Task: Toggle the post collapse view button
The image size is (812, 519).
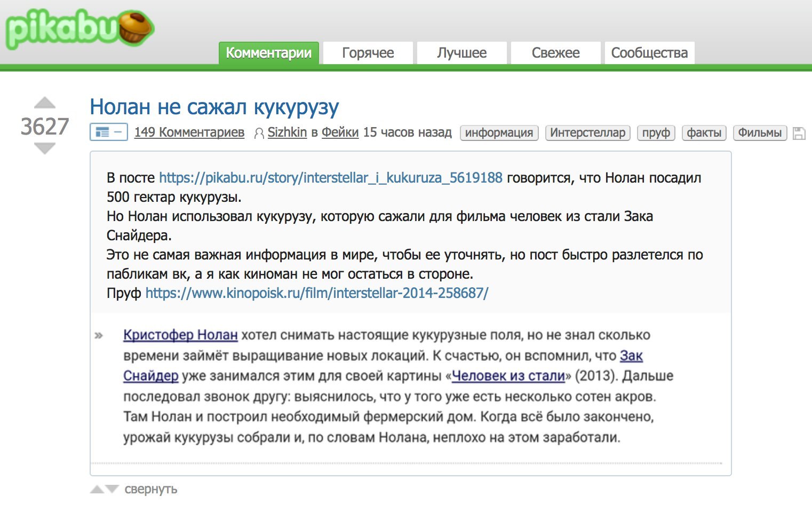Action: [x=109, y=132]
